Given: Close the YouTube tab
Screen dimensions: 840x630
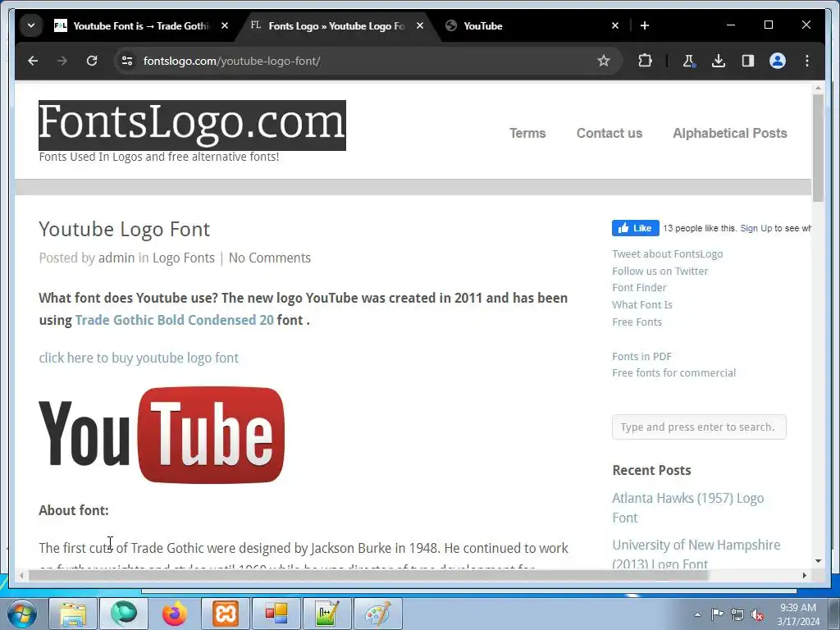Looking at the screenshot, I should click(x=615, y=25).
